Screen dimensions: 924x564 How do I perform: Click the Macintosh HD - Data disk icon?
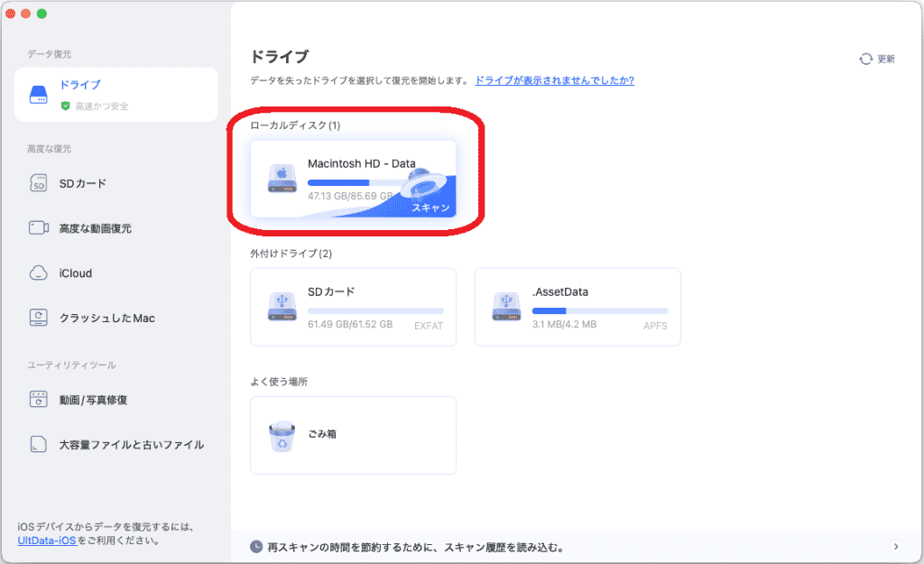pyautogui.click(x=282, y=179)
